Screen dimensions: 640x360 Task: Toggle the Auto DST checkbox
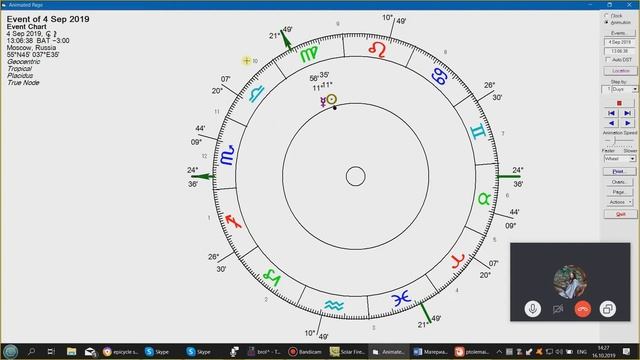[x=607, y=60]
